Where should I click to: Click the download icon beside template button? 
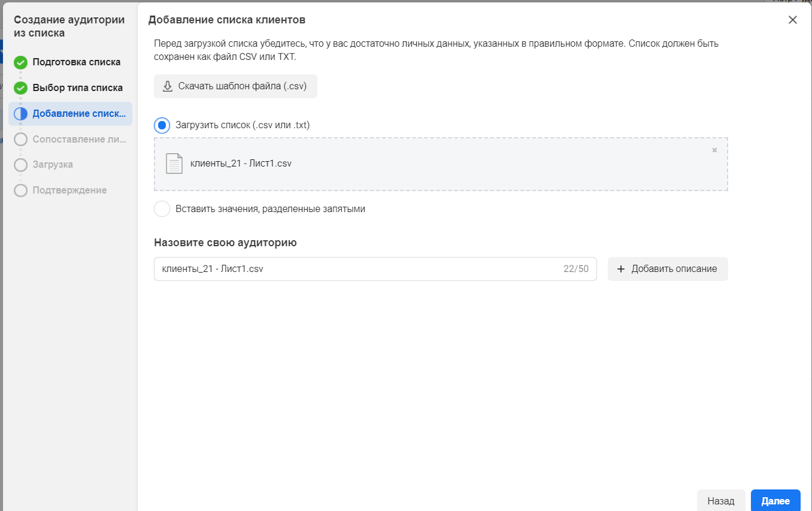pos(168,86)
